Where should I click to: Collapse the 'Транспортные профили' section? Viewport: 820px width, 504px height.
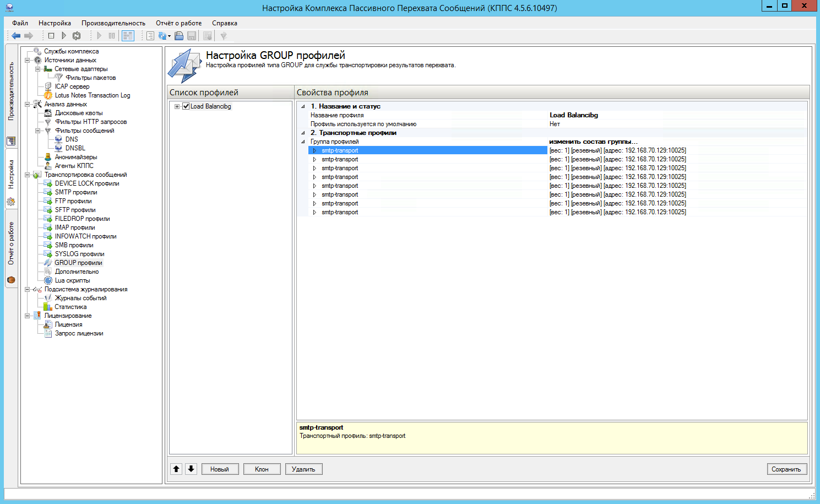pyautogui.click(x=303, y=133)
